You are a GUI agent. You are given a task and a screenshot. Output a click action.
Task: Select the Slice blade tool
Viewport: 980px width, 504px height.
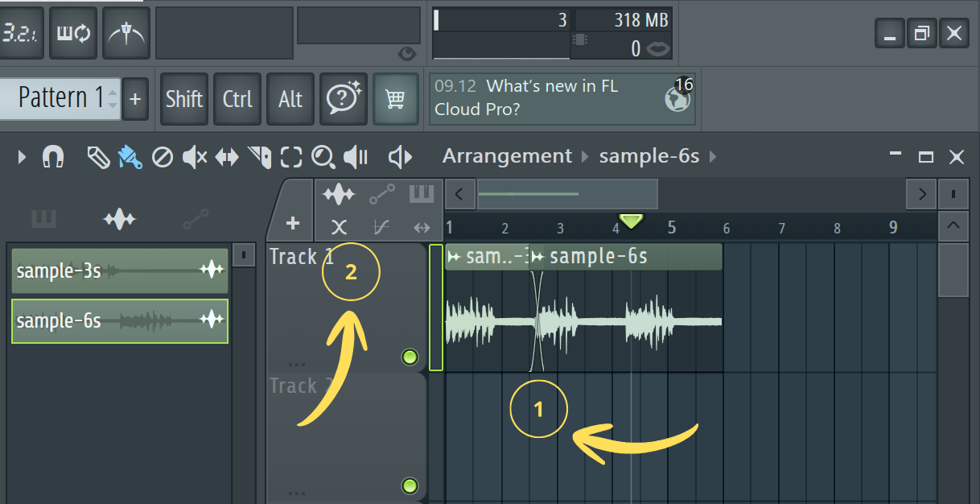259,157
